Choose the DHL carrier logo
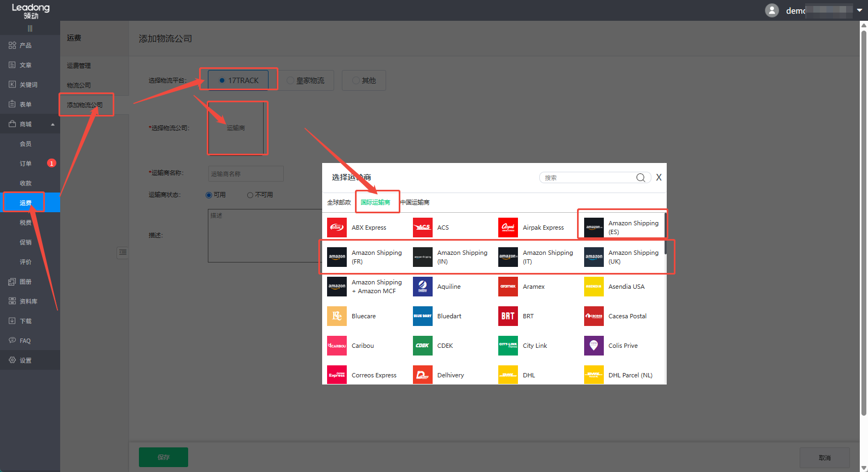Screen dimensions: 868x472 [x=508, y=375]
